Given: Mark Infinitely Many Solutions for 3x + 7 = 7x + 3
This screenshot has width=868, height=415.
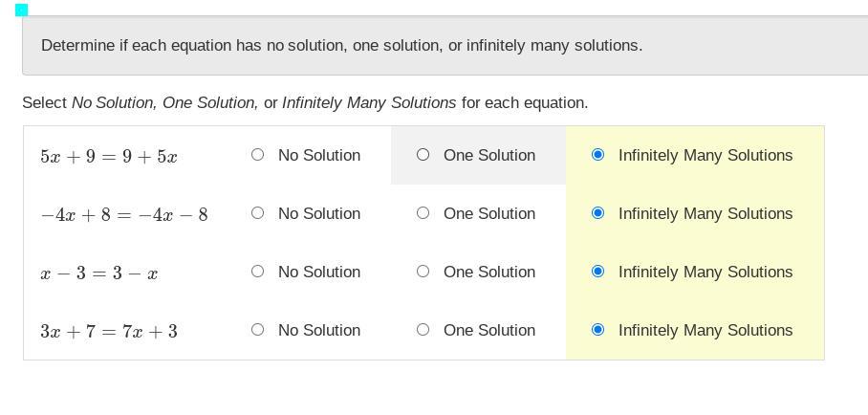Looking at the screenshot, I should point(597,330).
